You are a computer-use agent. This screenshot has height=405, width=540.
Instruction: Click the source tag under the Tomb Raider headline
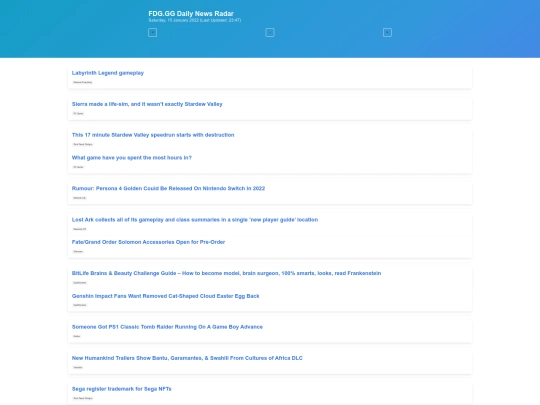(x=77, y=336)
